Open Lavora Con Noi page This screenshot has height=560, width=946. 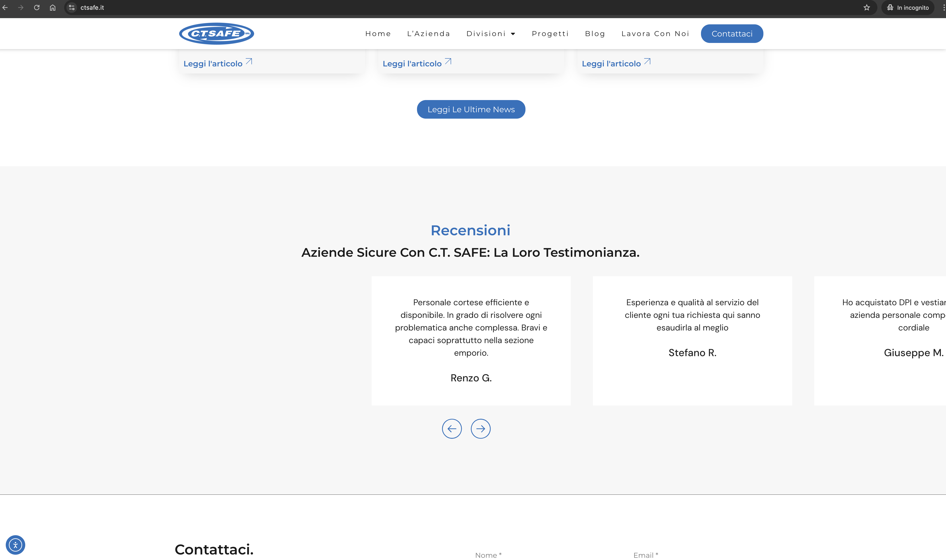655,34
